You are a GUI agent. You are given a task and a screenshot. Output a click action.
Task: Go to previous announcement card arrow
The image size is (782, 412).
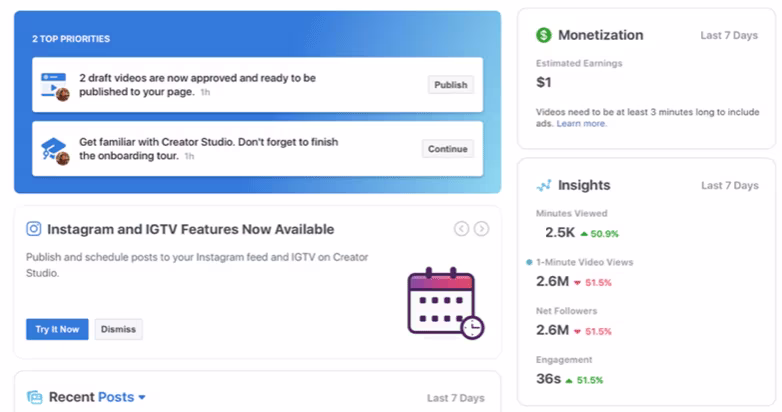click(461, 229)
